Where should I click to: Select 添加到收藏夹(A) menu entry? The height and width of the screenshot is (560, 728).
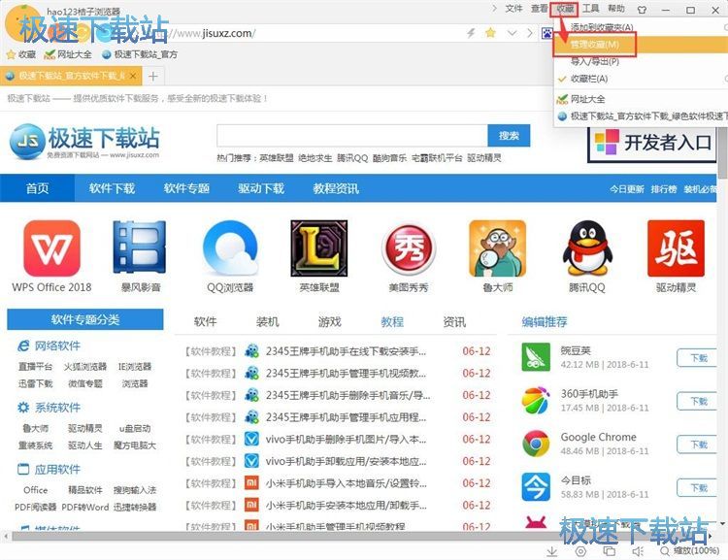pyautogui.click(x=641, y=27)
